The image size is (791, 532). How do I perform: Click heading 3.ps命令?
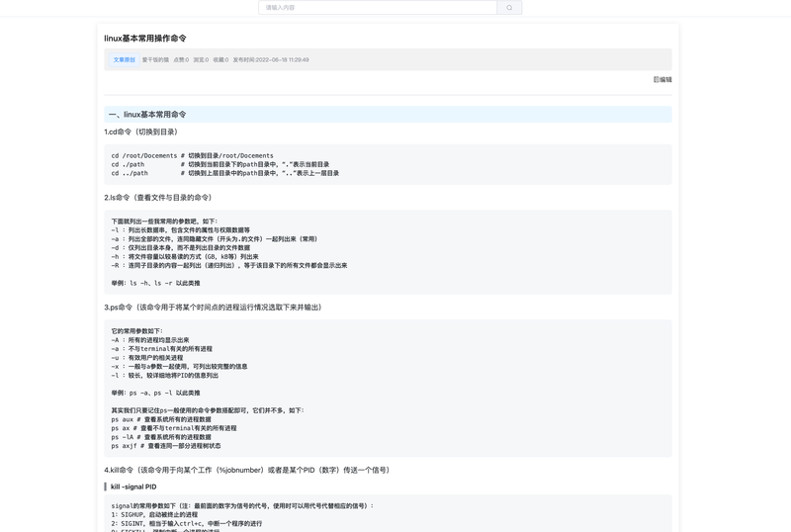click(x=215, y=307)
